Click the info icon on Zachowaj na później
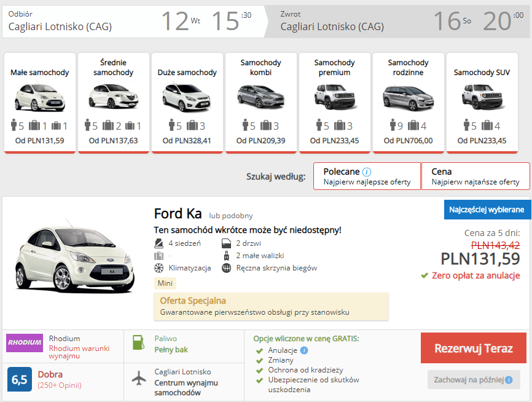 [x=509, y=380]
